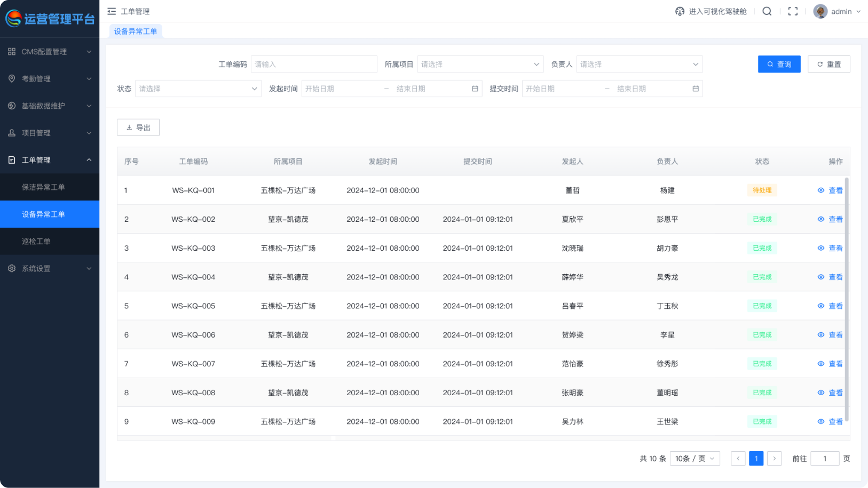Screen dimensions: 868x488
Task: Click the search magnifier icon in header
Action: click(767, 11)
